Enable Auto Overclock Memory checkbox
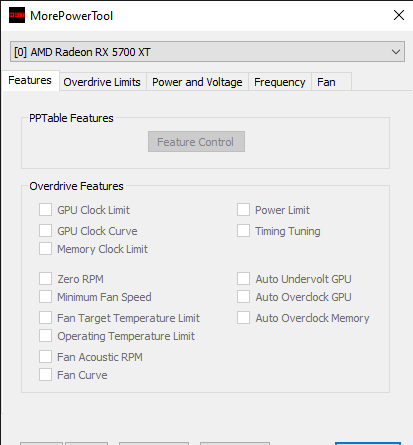This screenshot has width=413, height=445. point(243,318)
